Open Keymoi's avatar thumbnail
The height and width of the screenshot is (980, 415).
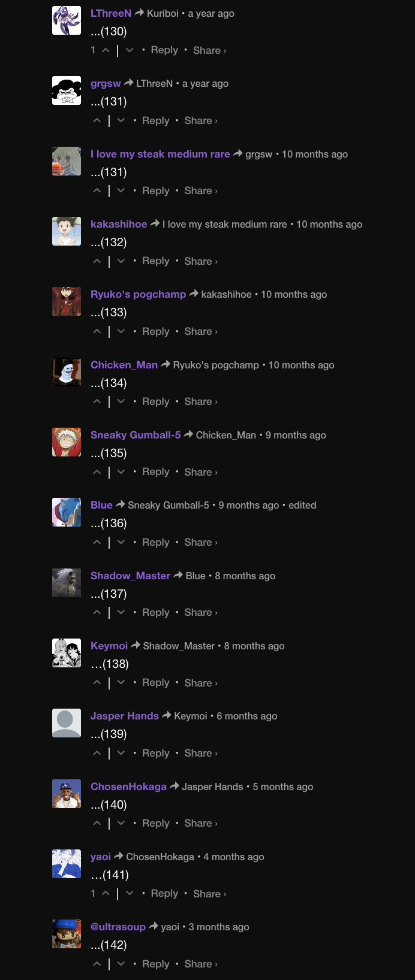(67, 653)
